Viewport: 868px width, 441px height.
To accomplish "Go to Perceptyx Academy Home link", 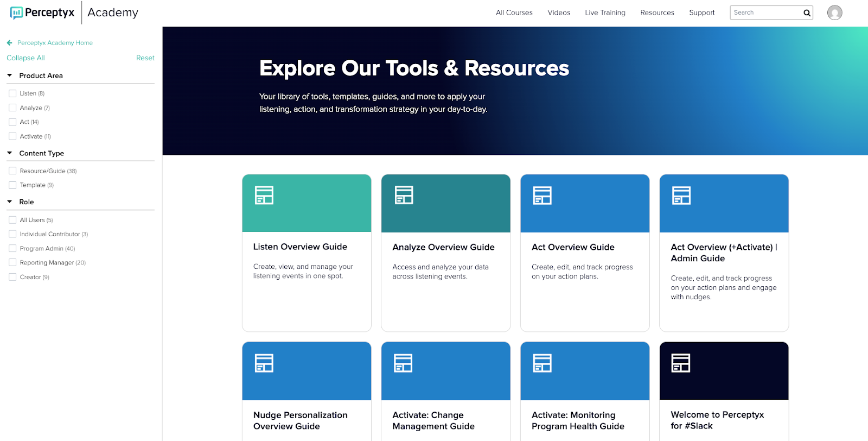I will 55,43.
